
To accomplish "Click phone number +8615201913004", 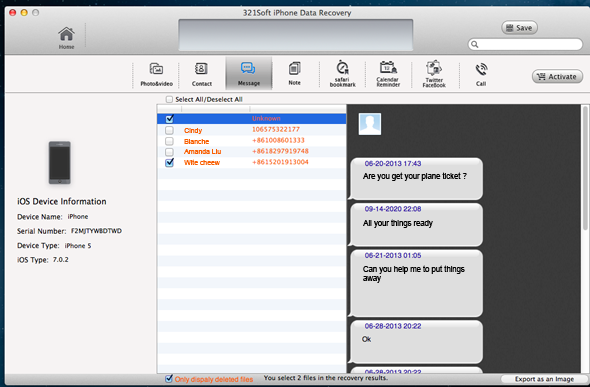I will click(x=280, y=162).
